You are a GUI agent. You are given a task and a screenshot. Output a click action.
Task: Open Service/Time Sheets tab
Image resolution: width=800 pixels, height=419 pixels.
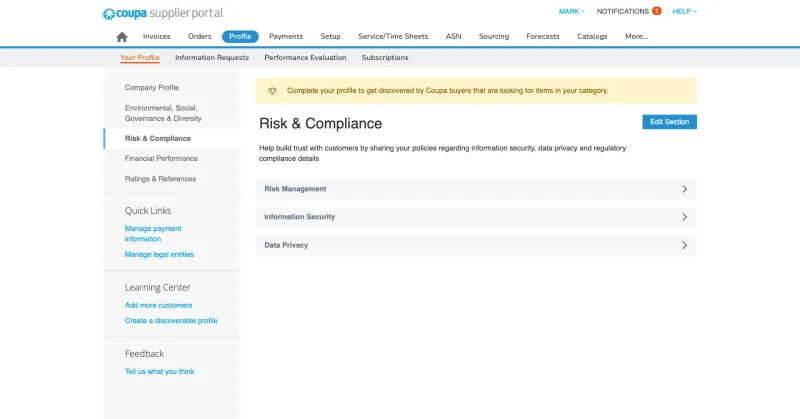click(x=393, y=36)
